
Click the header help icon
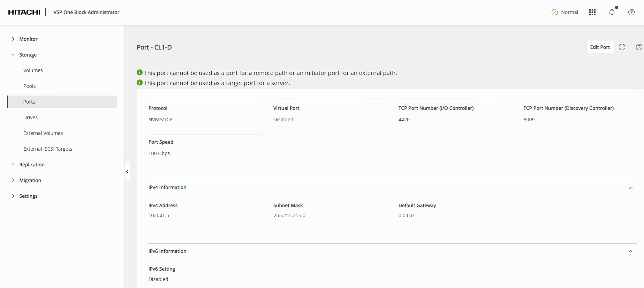[x=631, y=13]
